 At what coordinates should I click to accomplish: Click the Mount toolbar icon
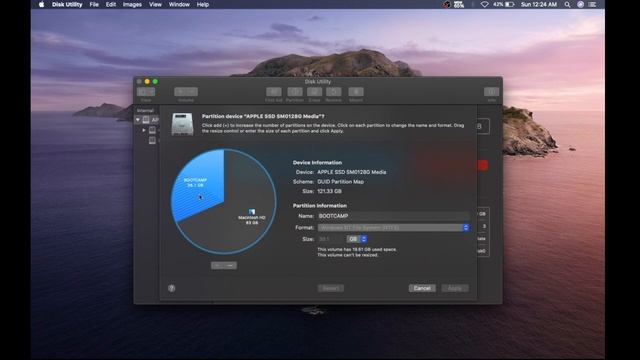tap(356, 92)
